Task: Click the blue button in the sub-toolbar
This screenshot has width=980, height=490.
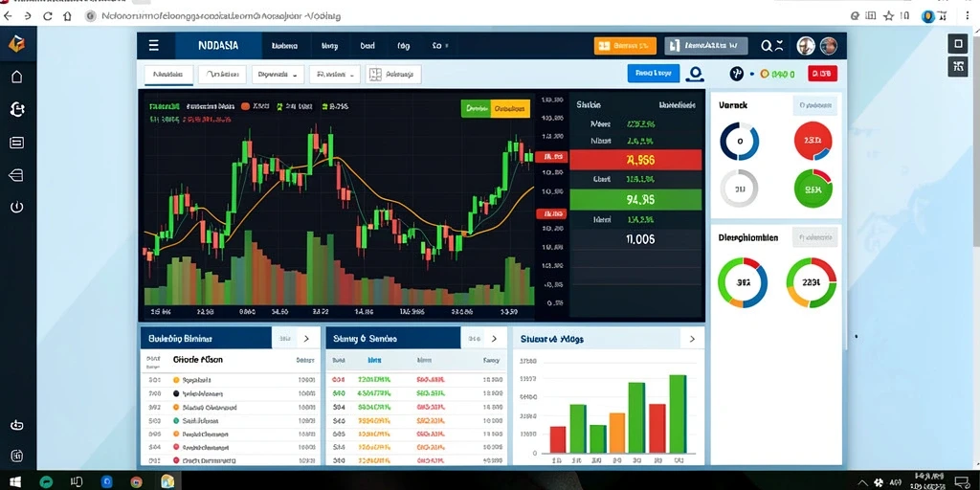Action: click(653, 73)
